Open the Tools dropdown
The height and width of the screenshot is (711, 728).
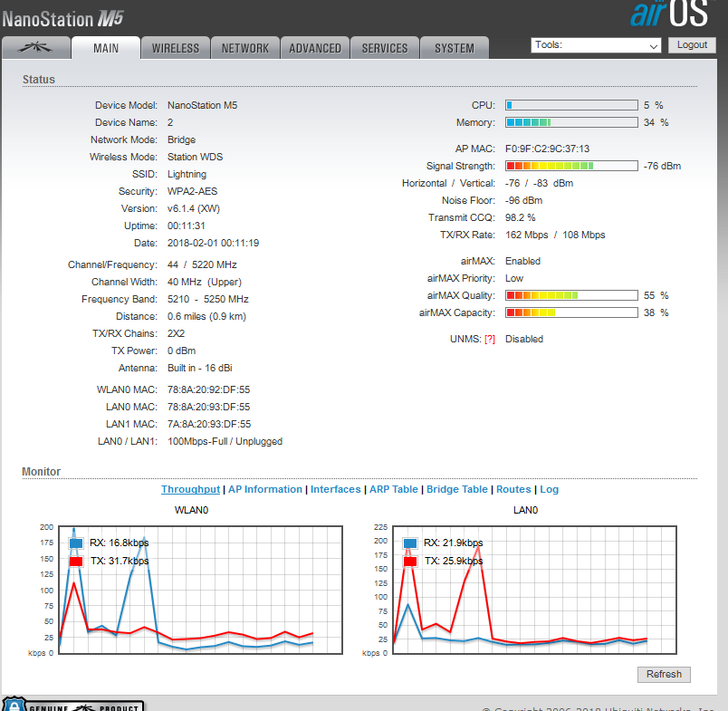[596, 45]
